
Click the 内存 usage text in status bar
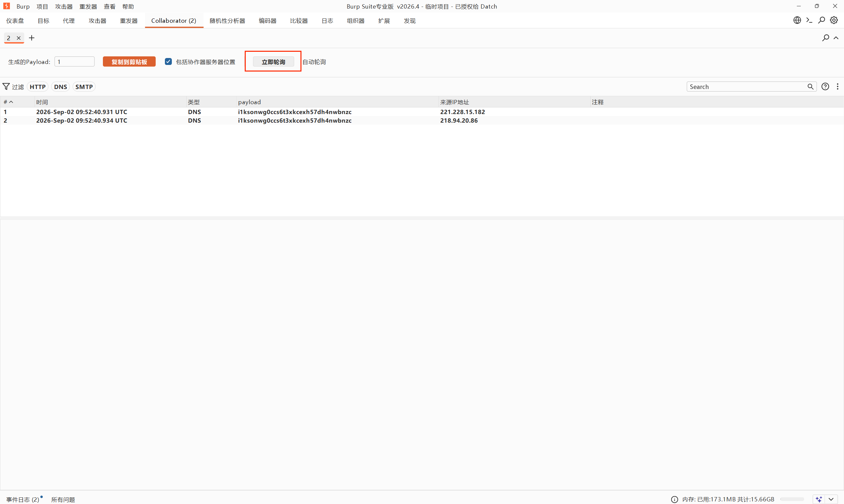[728, 499]
